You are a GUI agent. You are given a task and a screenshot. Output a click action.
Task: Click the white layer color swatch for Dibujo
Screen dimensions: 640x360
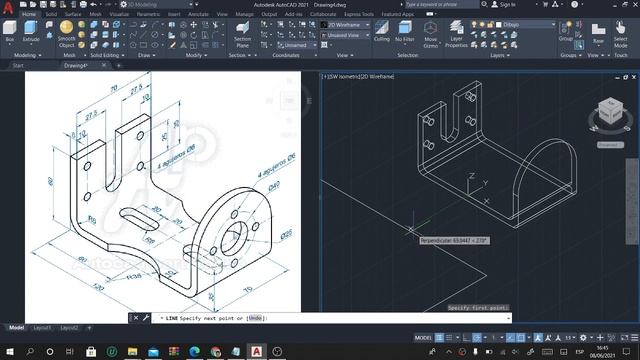tap(498, 25)
